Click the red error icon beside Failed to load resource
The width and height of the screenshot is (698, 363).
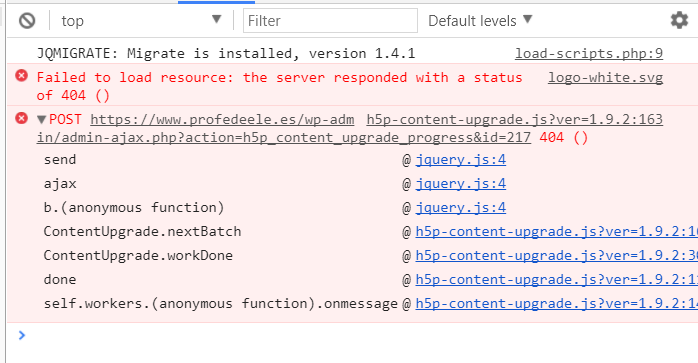(x=21, y=76)
